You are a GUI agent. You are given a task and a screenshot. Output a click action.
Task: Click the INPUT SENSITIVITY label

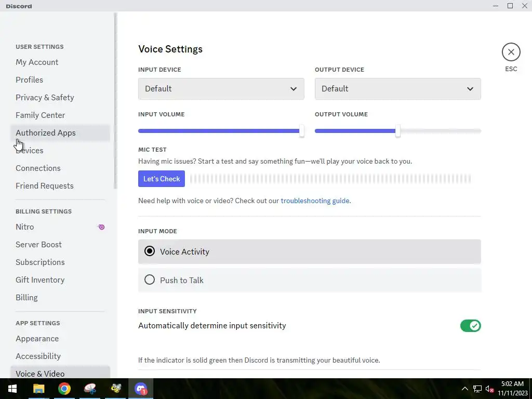click(x=167, y=311)
